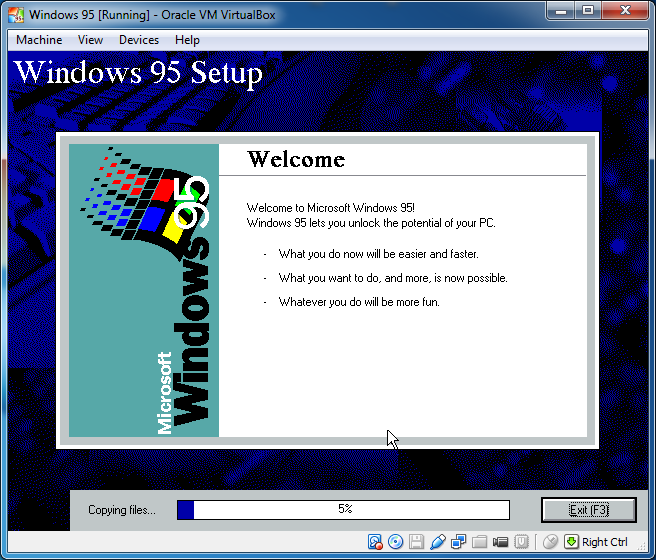Minimize the VirtualBox window

point(561,11)
